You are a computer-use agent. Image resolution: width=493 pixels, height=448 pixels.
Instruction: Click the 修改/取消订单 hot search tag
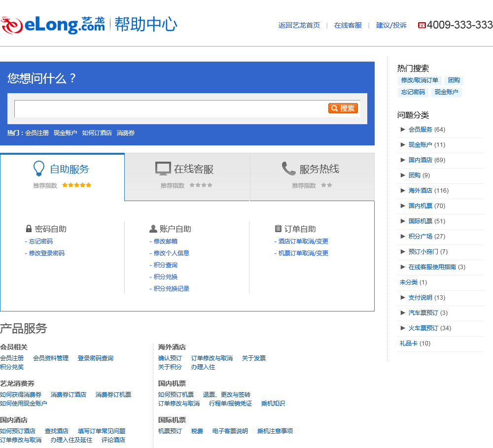(420, 80)
